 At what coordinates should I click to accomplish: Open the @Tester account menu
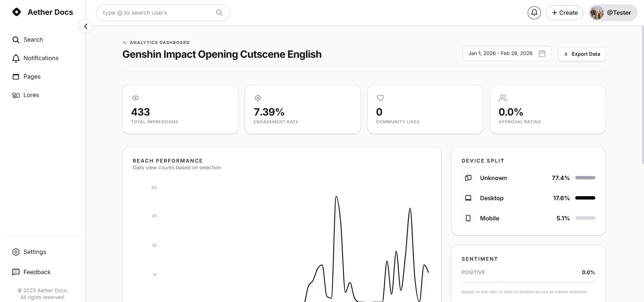tap(613, 13)
